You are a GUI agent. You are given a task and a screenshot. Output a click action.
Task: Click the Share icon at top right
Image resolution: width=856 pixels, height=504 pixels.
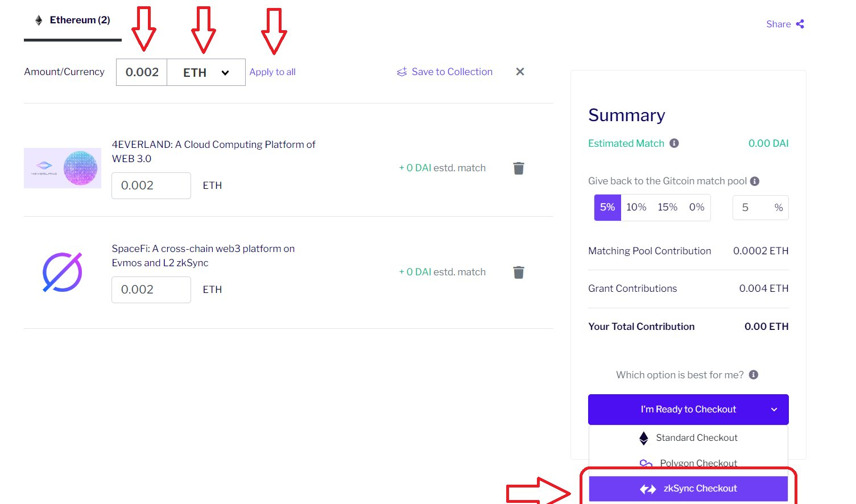tap(800, 24)
